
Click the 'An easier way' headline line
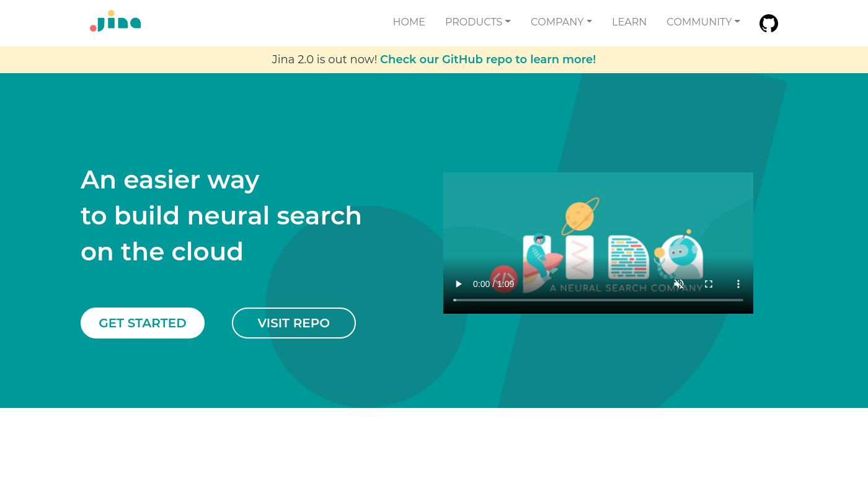(x=170, y=180)
